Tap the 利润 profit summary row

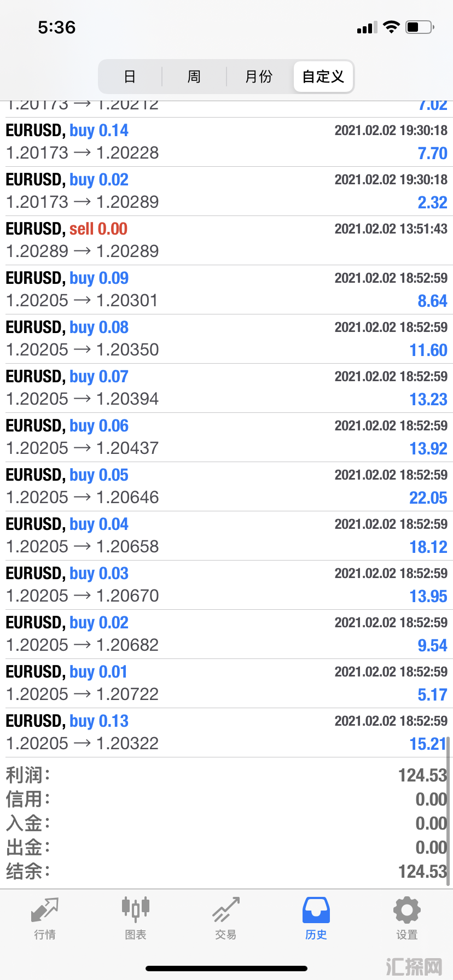(x=226, y=775)
